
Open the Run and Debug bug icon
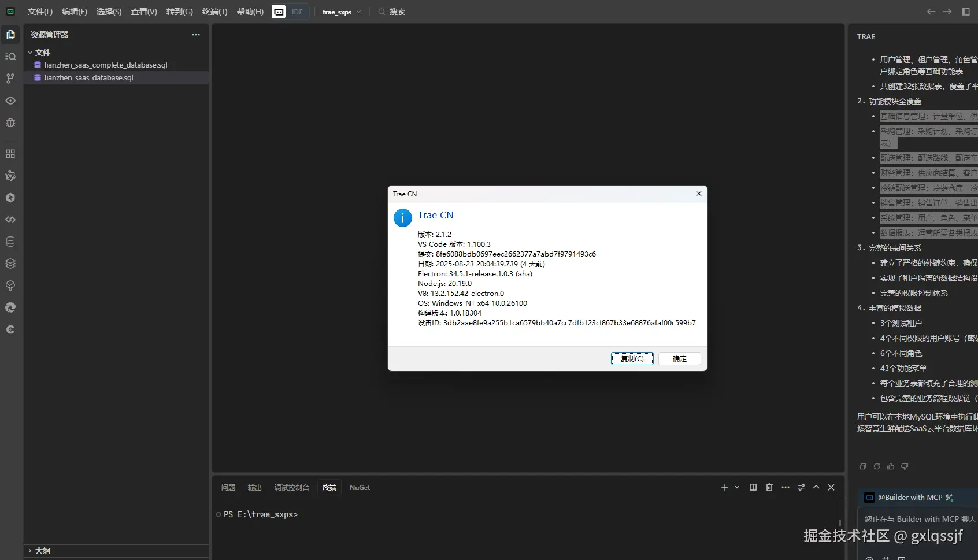pyautogui.click(x=10, y=123)
